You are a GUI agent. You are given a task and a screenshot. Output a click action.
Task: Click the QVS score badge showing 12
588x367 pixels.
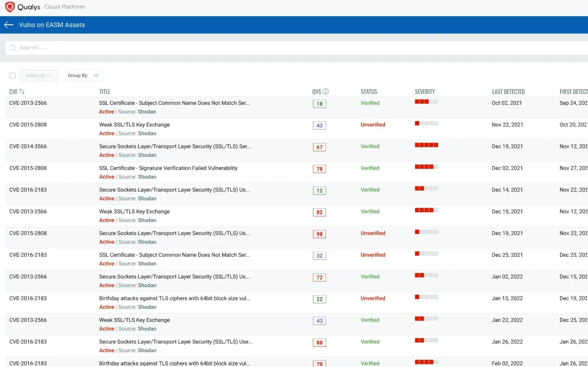click(x=319, y=191)
